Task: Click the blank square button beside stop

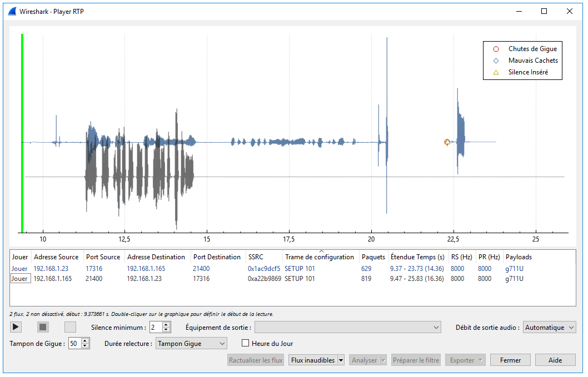Action: click(70, 327)
